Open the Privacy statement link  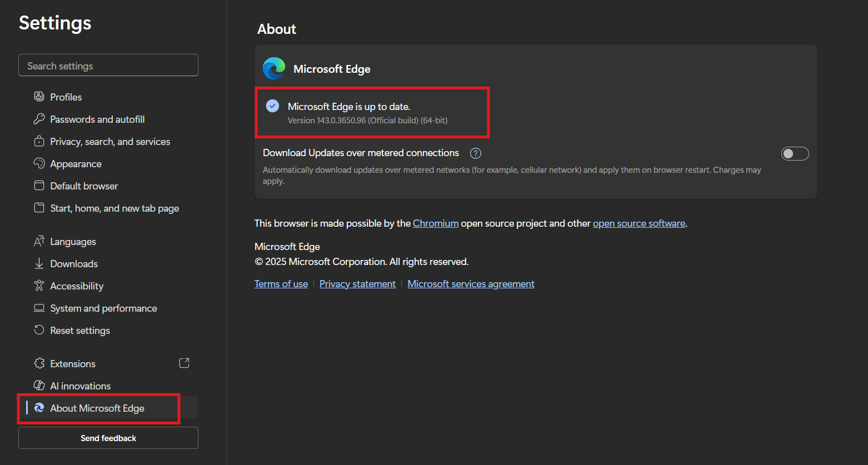[357, 284]
